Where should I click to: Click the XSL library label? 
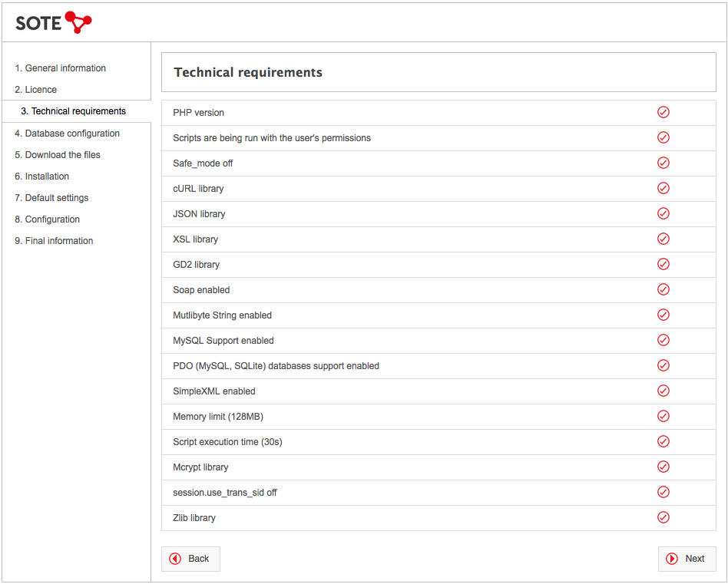click(x=196, y=239)
